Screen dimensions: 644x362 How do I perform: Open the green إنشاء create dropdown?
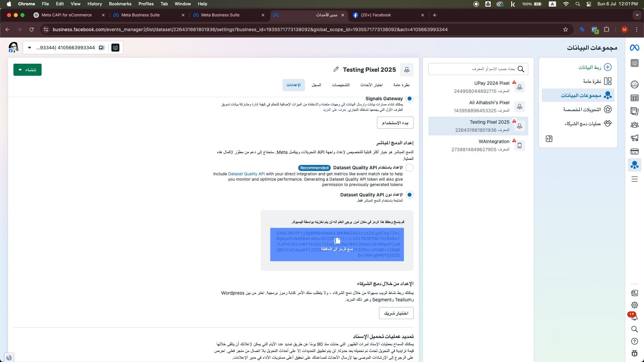[x=28, y=70]
